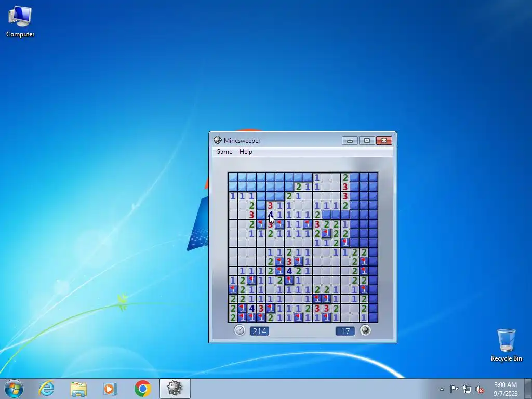Select the Recycle Bin desktop icon
The width and height of the screenshot is (532, 399).
(x=506, y=345)
